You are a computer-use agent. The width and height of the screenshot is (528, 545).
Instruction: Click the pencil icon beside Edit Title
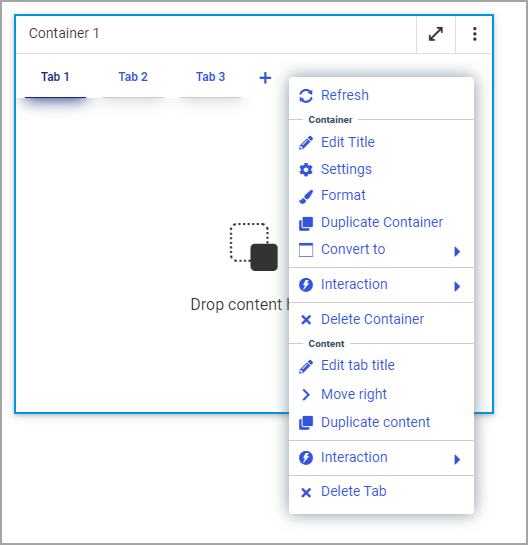coord(306,143)
